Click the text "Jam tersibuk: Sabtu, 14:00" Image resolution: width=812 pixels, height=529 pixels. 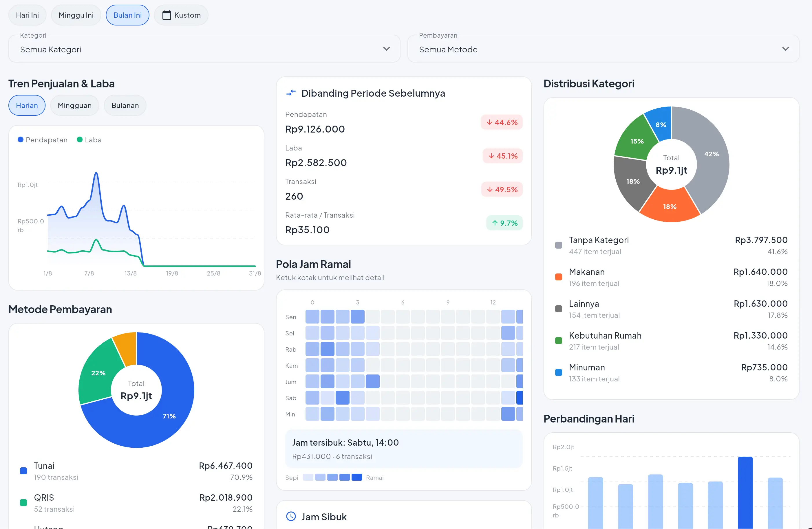(x=345, y=442)
